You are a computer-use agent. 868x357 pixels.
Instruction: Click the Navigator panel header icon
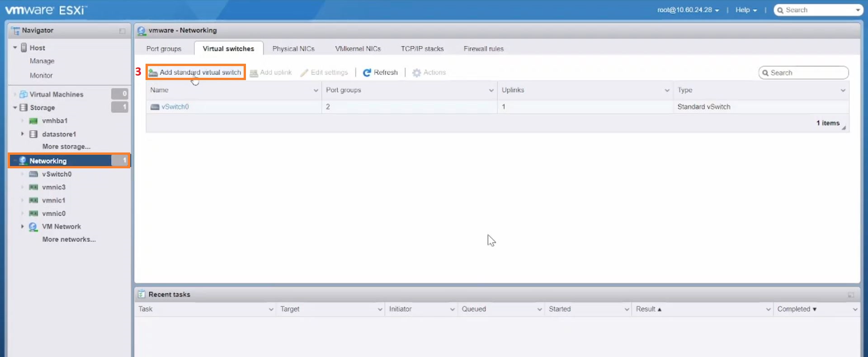point(15,30)
